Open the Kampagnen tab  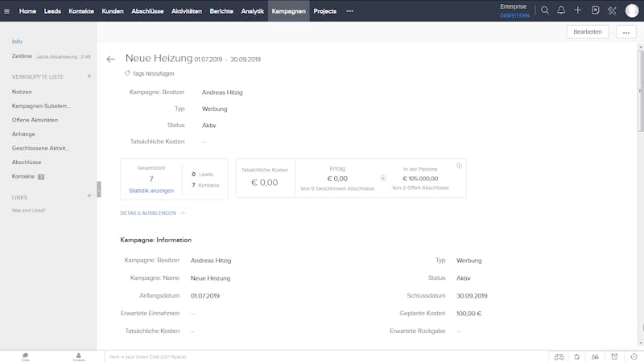pyautogui.click(x=289, y=11)
